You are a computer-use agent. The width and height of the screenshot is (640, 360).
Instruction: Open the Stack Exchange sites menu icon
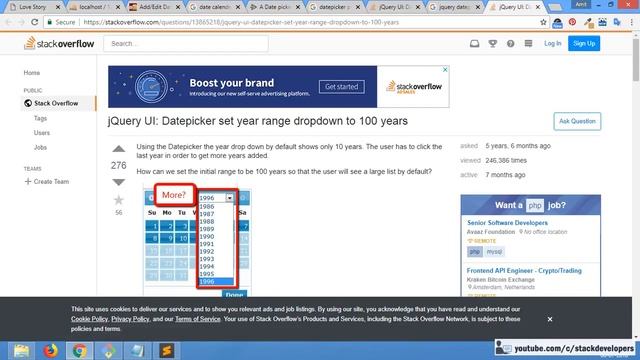(528, 43)
